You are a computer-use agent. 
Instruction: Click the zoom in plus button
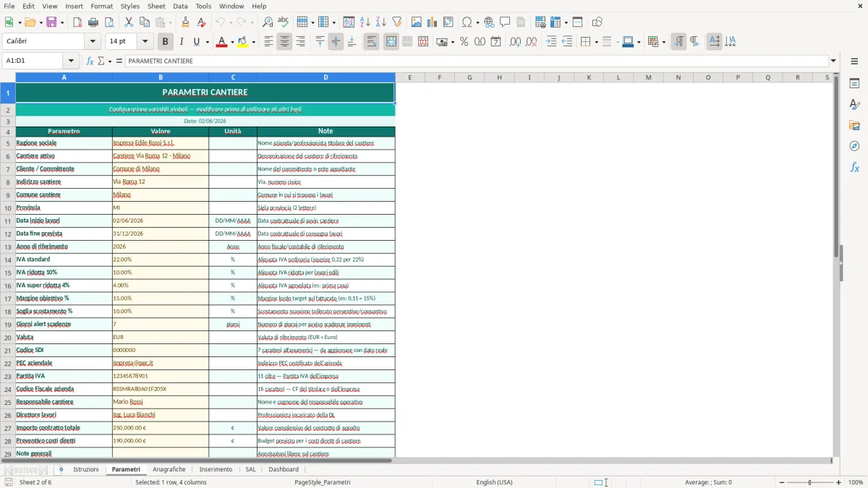[x=838, y=482]
